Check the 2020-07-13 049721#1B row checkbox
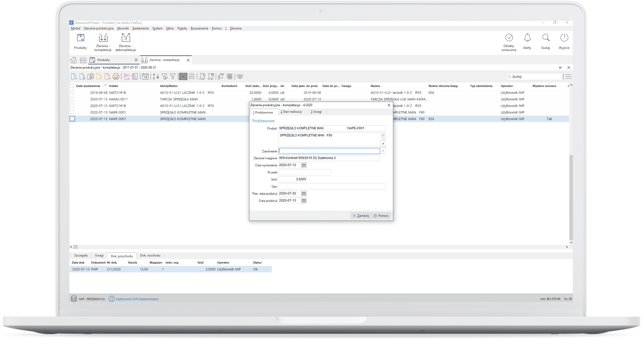This screenshot has height=350, width=644. (x=72, y=106)
